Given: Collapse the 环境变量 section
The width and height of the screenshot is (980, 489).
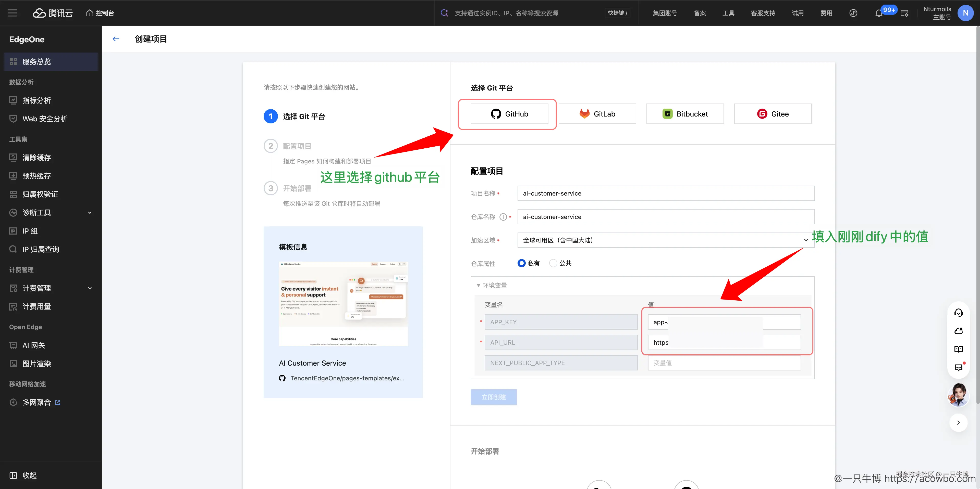Looking at the screenshot, I should [492, 285].
